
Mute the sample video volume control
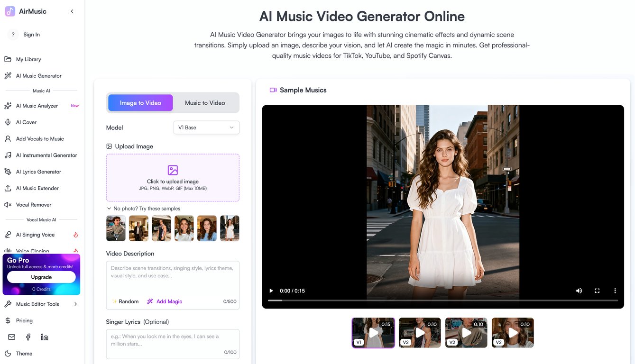(x=579, y=291)
